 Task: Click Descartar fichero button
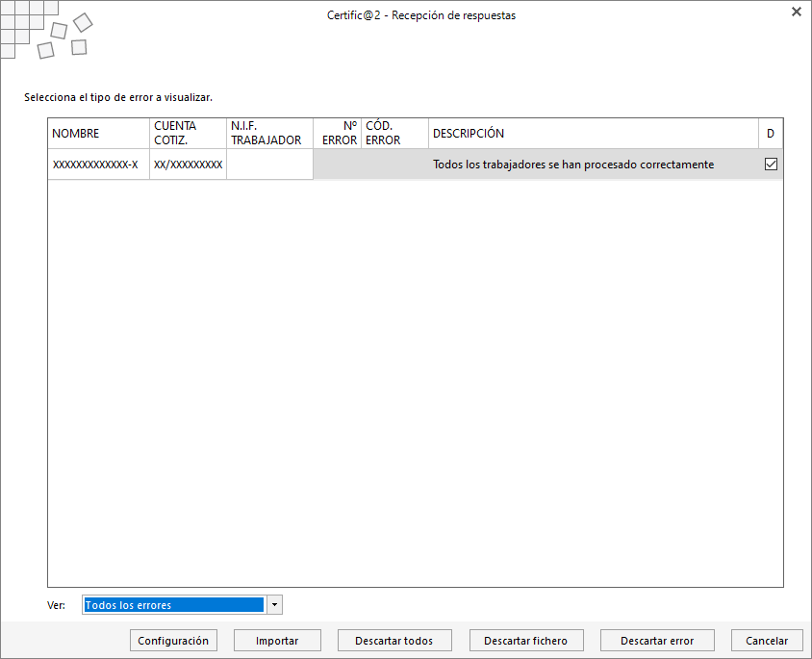525,641
